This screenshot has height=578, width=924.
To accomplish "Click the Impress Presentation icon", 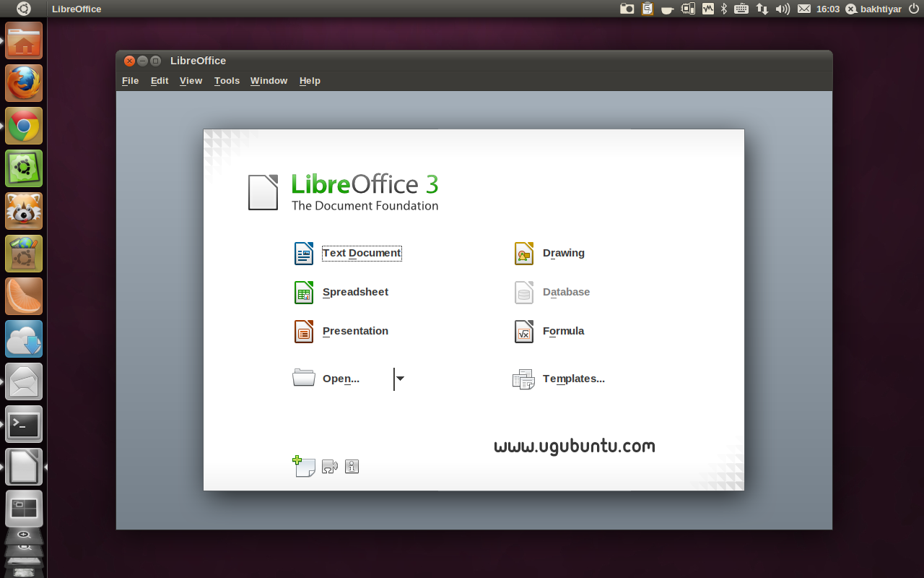I will tap(304, 332).
